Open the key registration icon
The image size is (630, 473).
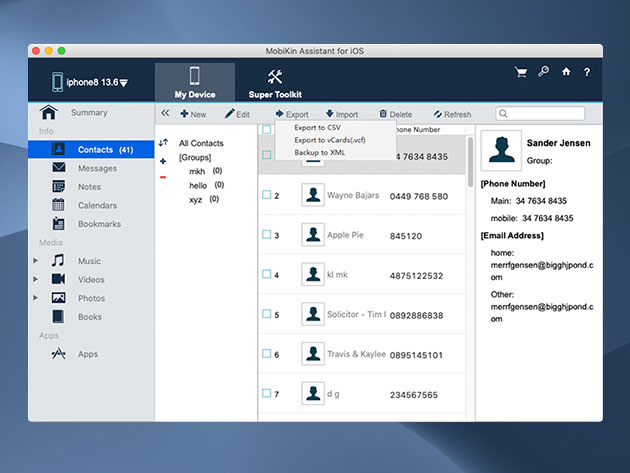543,72
